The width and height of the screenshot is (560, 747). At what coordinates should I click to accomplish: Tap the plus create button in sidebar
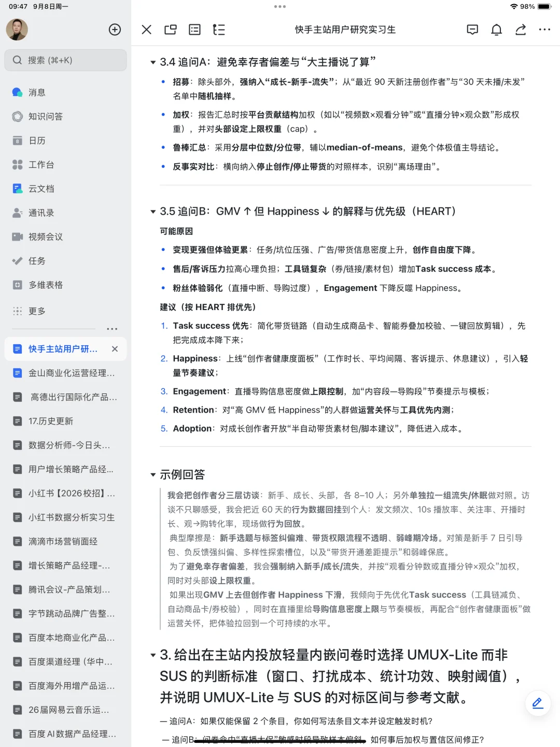click(x=115, y=30)
